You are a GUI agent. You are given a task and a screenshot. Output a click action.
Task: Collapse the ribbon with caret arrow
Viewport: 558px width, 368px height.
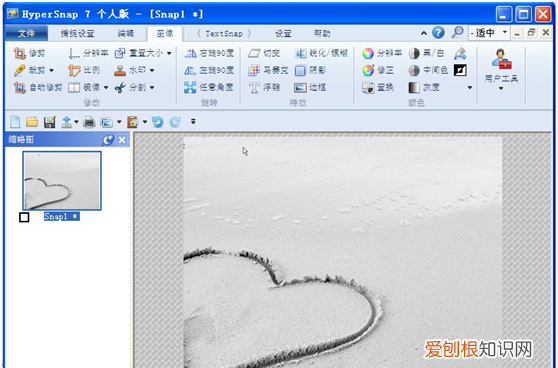(423, 33)
